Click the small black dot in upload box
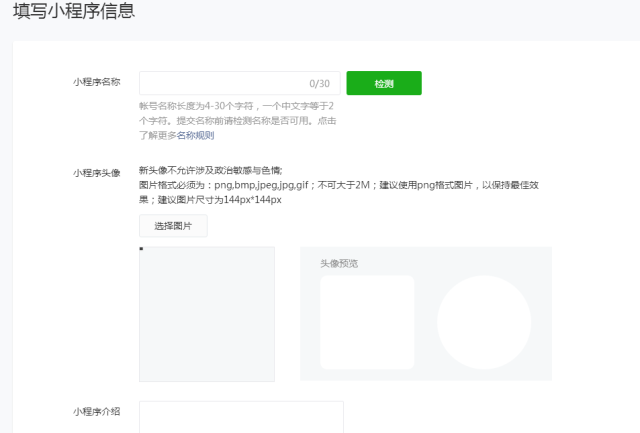This screenshot has height=433, width=640. tap(141, 249)
